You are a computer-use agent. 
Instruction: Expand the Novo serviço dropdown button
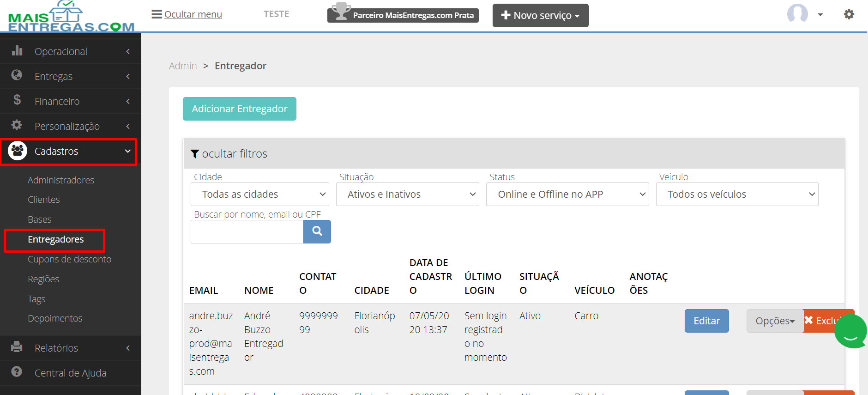pyautogui.click(x=541, y=16)
